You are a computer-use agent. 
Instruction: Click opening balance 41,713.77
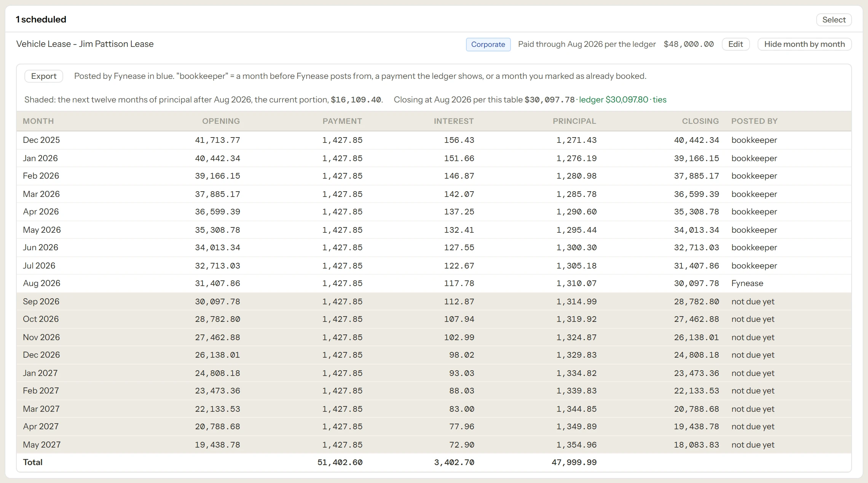(217, 140)
